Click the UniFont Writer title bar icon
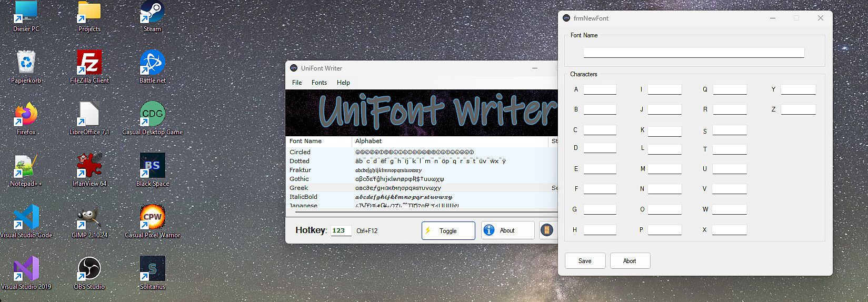The image size is (868, 302). click(294, 68)
